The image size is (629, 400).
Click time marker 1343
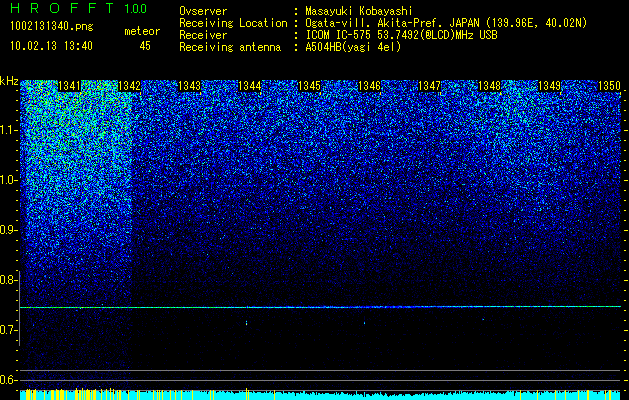189,86
